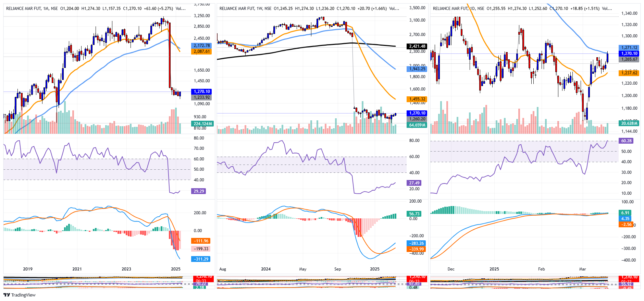Click the 64.659M volume label on weekly chart
This screenshot has width=644, height=301.
[x=417, y=125]
